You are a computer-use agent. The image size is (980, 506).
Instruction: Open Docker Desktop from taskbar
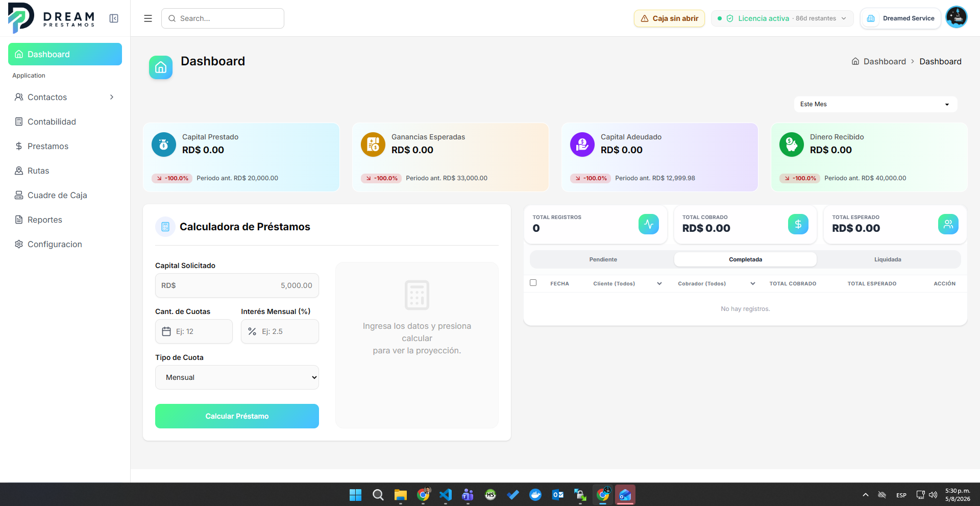(x=535, y=495)
